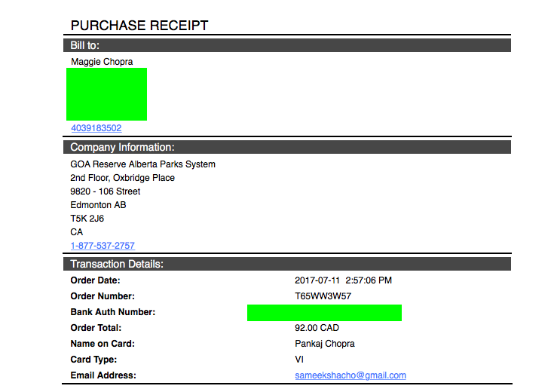Click '2nd Floor, Oxbridge Place' line
Viewport: 554px width, 392px height.
[122, 177]
